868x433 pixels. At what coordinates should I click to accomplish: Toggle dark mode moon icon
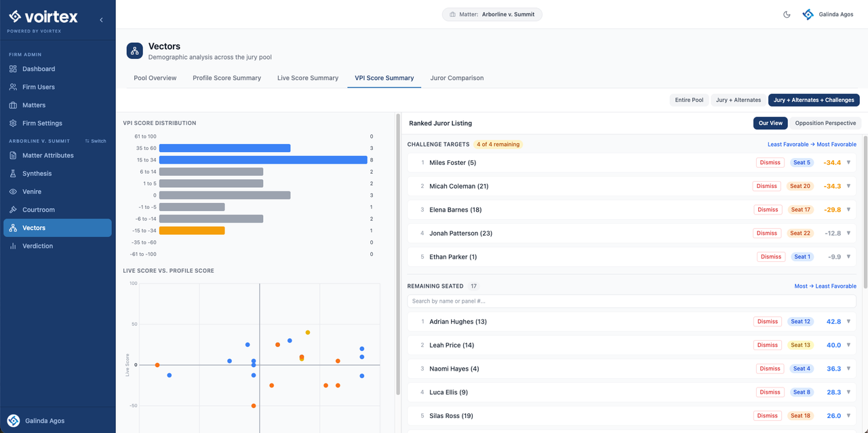pyautogui.click(x=787, y=14)
